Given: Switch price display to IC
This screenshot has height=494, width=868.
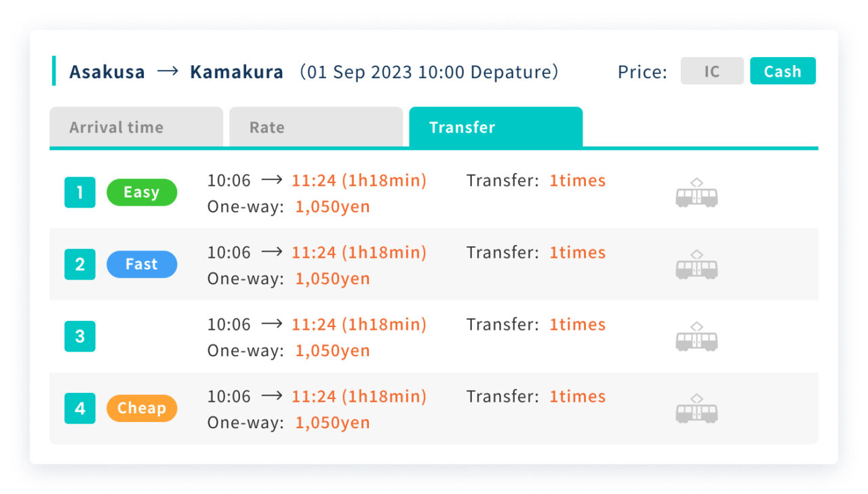Looking at the screenshot, I should (x=712, y=71).
